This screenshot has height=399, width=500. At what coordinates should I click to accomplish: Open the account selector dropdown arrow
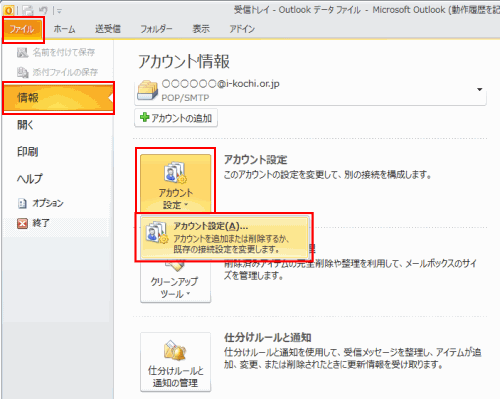(x=480, y=89)
